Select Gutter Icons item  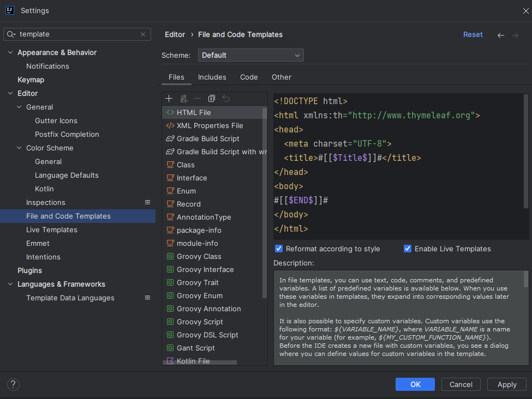[56, 120]
